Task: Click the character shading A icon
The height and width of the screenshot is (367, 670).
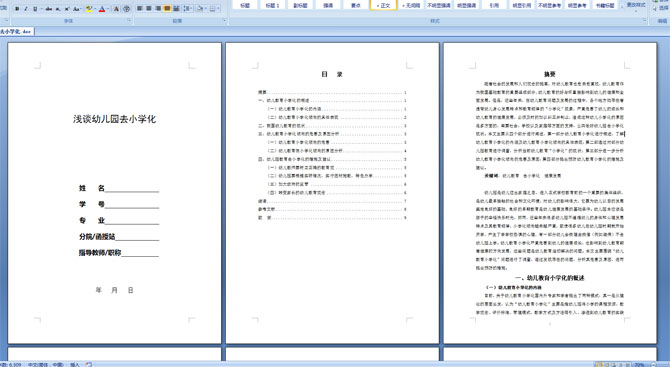Action: click(116, 9)
